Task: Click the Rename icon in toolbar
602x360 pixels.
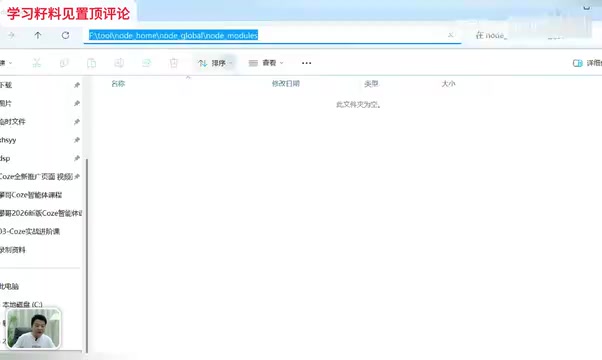Action: pyautogui.click(x=119, y=63)
